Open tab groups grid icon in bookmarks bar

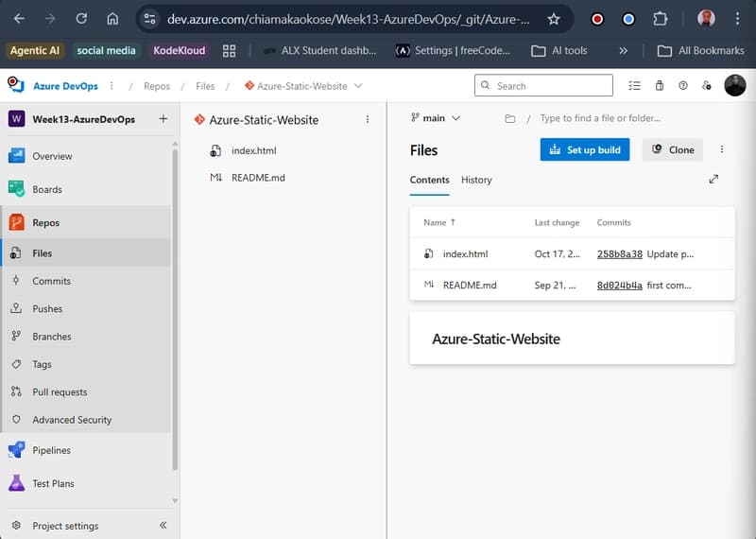pos(229,51)
